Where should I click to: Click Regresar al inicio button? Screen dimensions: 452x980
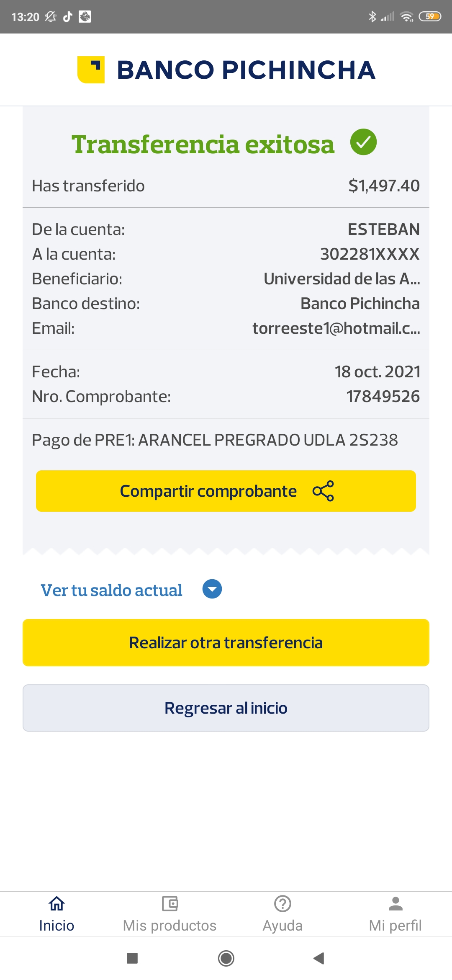(226, 708)
